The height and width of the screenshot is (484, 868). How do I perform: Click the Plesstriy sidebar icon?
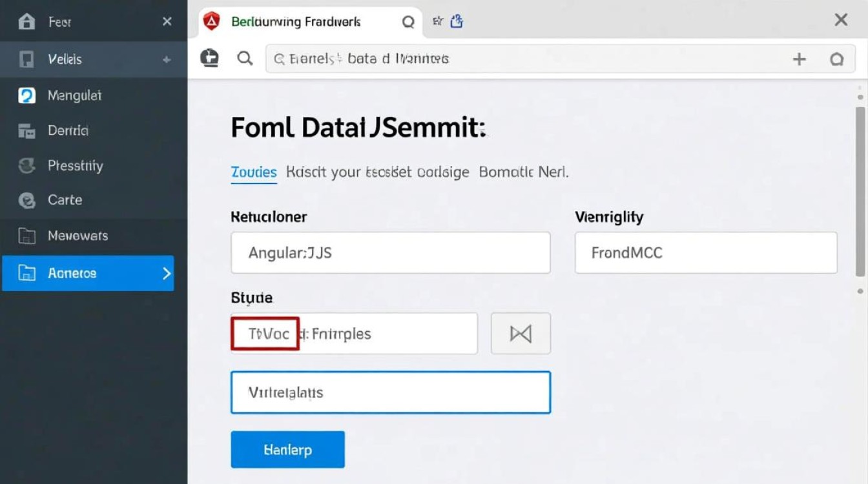coord(26,166)
